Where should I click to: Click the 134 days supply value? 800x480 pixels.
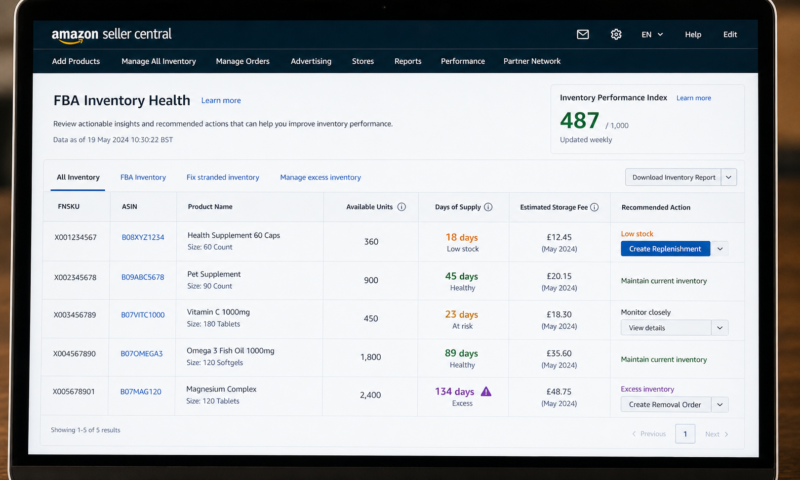pyautogui.click(x=455, y=391)
